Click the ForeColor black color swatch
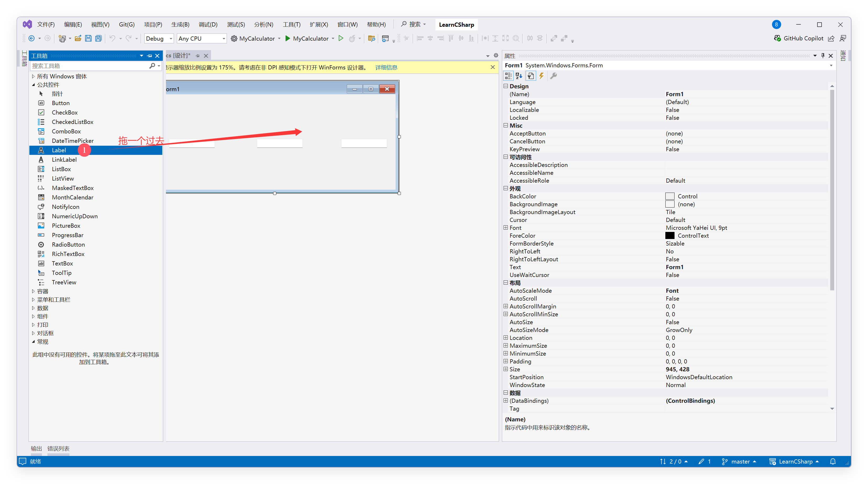The width and height of the screenshot is (868, 484). pyautogui.click(x=670, y=235)
